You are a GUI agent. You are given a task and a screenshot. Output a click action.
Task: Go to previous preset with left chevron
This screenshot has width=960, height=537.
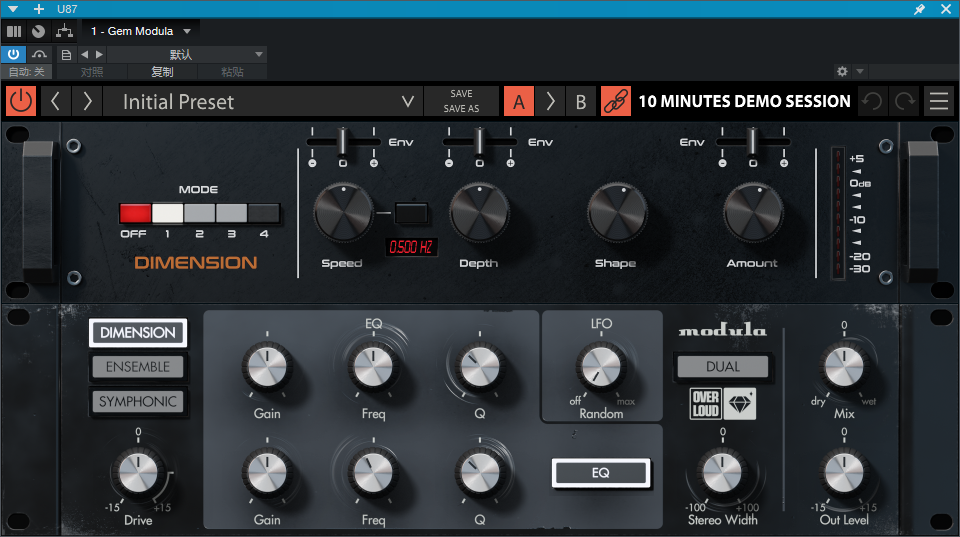tap(55, 101)
